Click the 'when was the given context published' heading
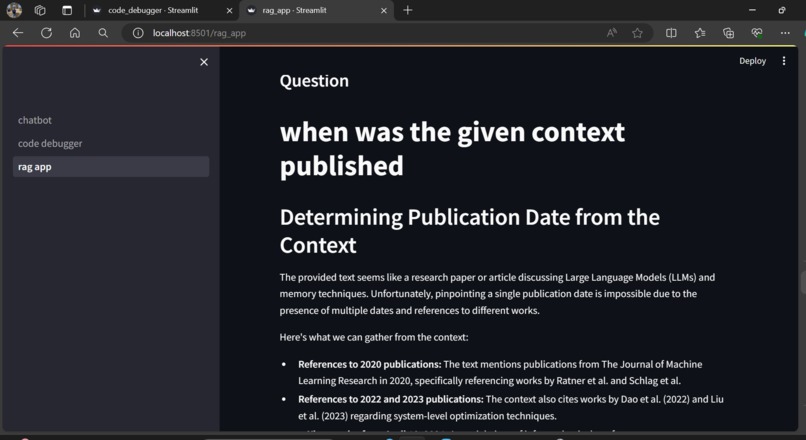The image size is (806, 440). pos(452,149)
